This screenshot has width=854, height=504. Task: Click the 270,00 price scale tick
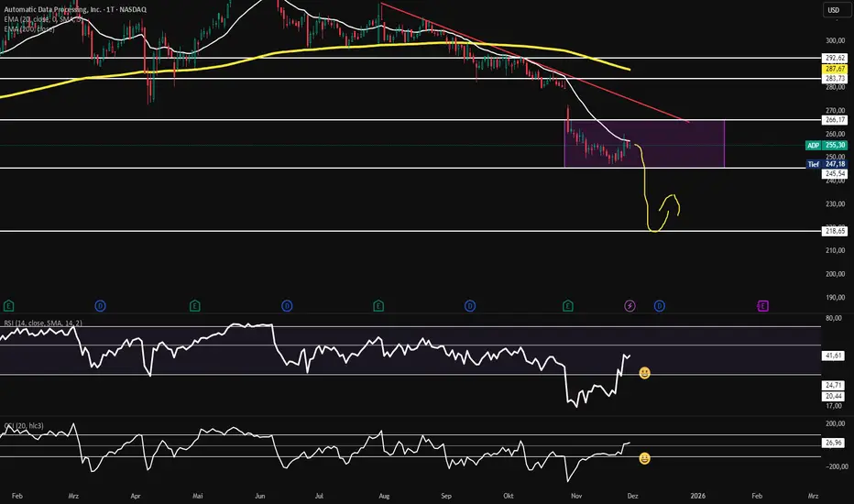(x=835, y=111)
